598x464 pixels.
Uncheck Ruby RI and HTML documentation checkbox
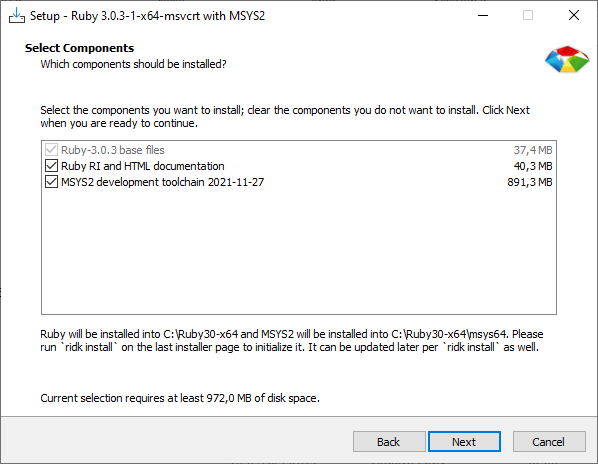[x=51, y=166]
